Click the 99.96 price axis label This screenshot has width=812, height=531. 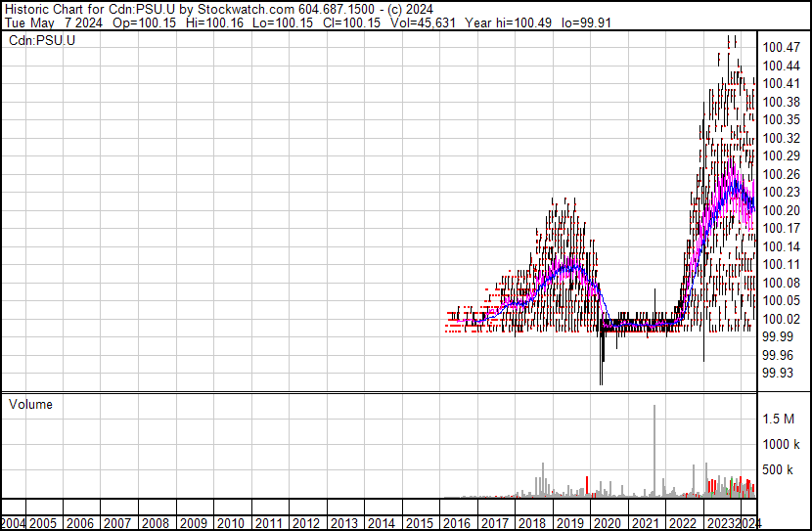coord(778,356)
